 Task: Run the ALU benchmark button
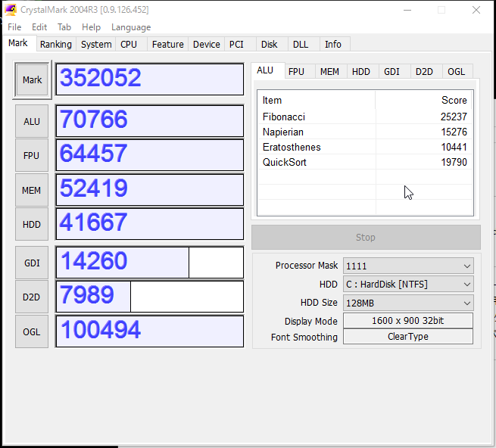coord(32,121)
